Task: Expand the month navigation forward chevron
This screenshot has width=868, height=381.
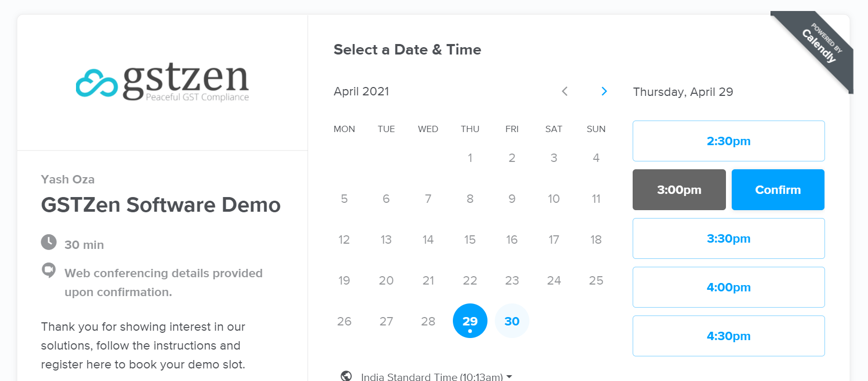Action: pos(604,91)
